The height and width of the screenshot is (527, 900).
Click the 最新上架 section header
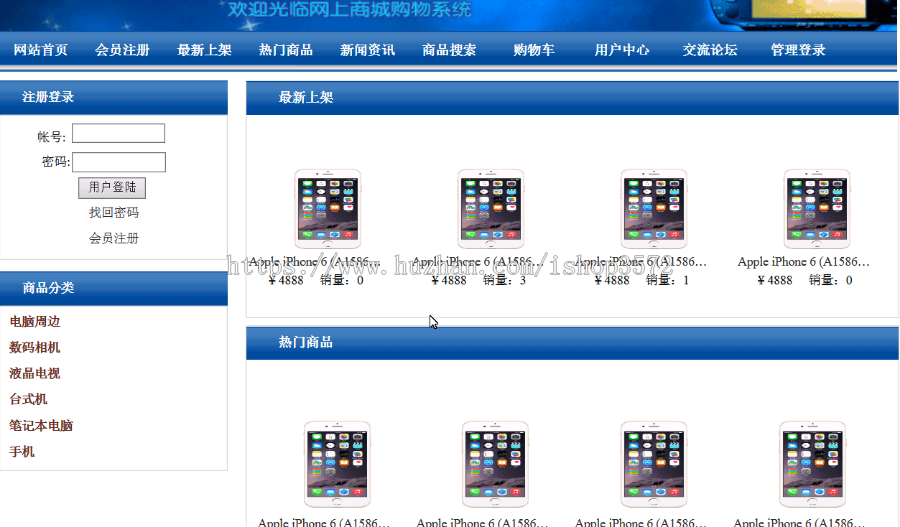click(x=306, y=98)
